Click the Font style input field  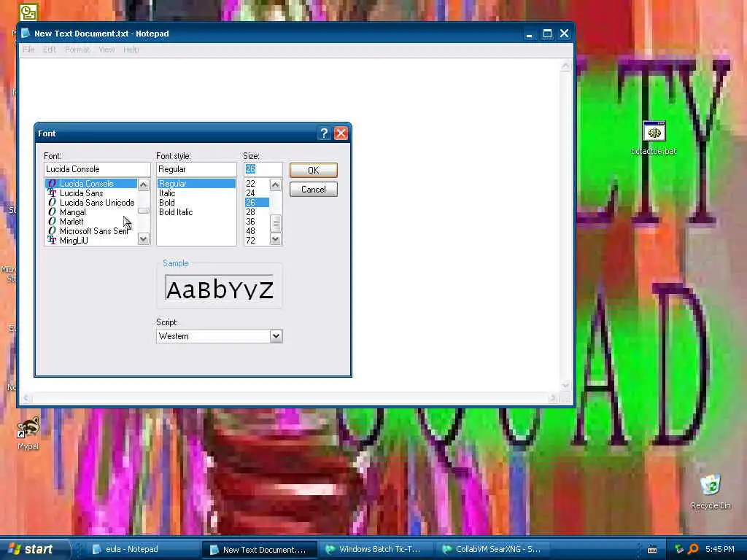[196, 169]
